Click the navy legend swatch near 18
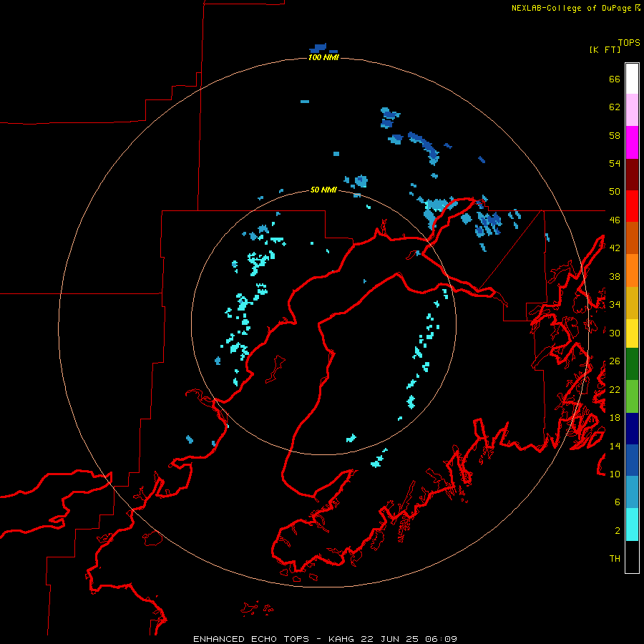The width and height of the screenshot is (644, 644). (x=632, y=429)
